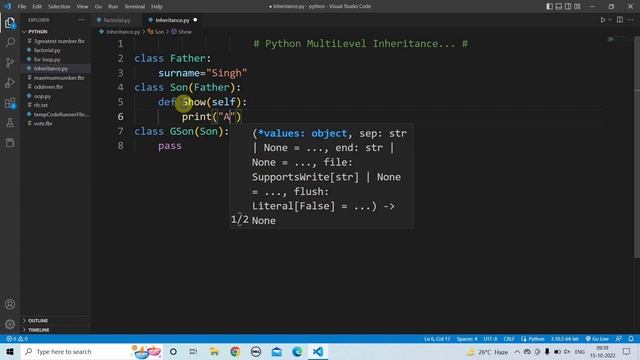Open the Terminal menu
Viewport: 640px width, 360px height.
point(135,7)
